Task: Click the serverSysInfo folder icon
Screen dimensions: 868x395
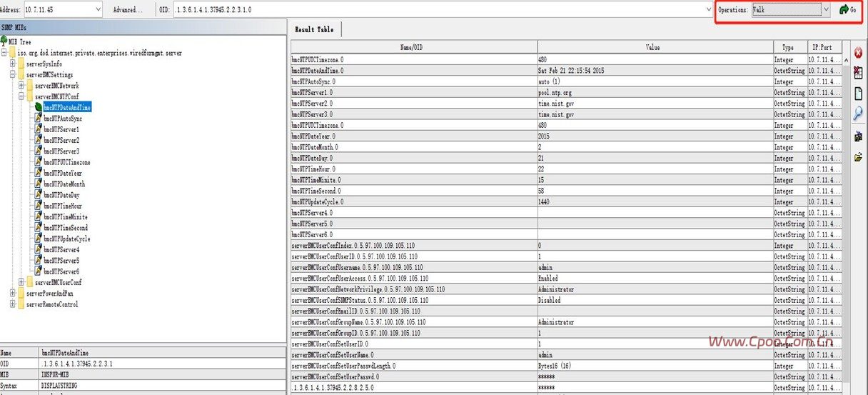Action: tap(21, 64)
